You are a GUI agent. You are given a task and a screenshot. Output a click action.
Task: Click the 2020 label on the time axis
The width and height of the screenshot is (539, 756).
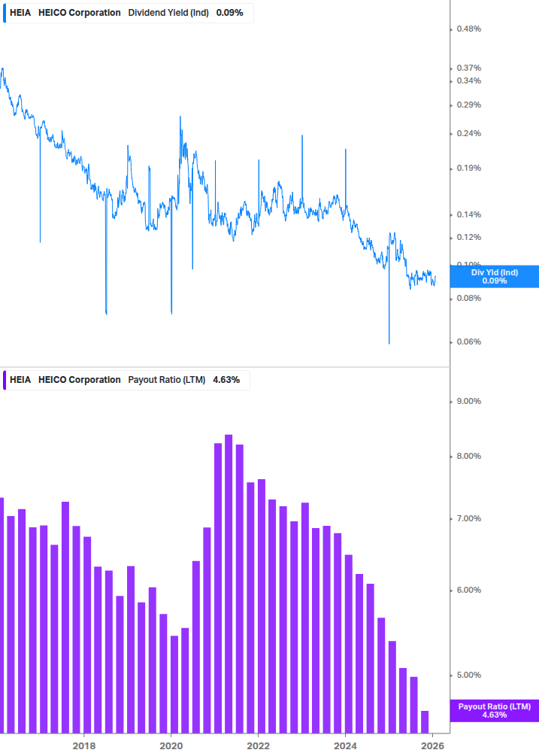[x=171, y=745]
